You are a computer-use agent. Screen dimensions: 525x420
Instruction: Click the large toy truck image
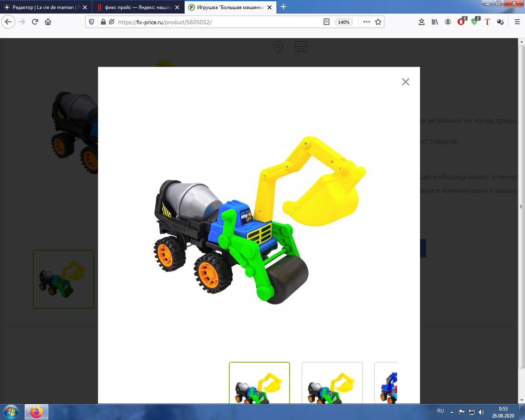click(x=260, y=221)
